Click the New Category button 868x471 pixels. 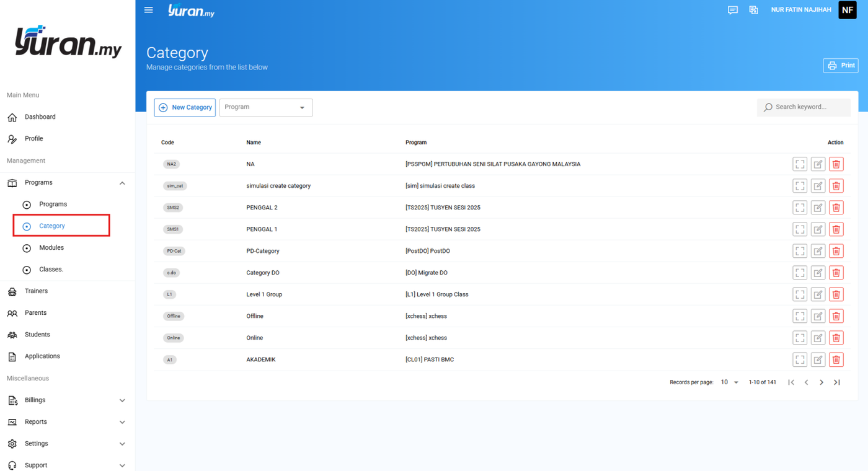[x=185, y=107]
